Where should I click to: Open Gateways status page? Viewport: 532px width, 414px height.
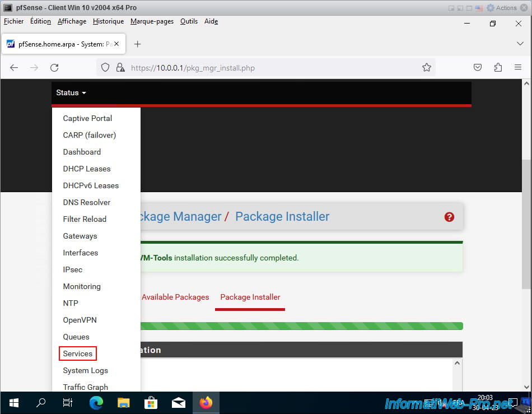[x=80, y=236]
